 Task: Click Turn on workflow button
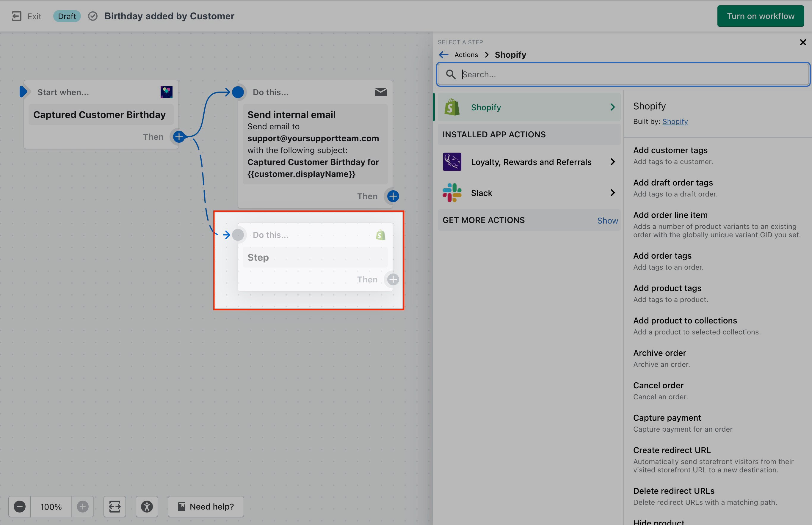click(761, 16)
